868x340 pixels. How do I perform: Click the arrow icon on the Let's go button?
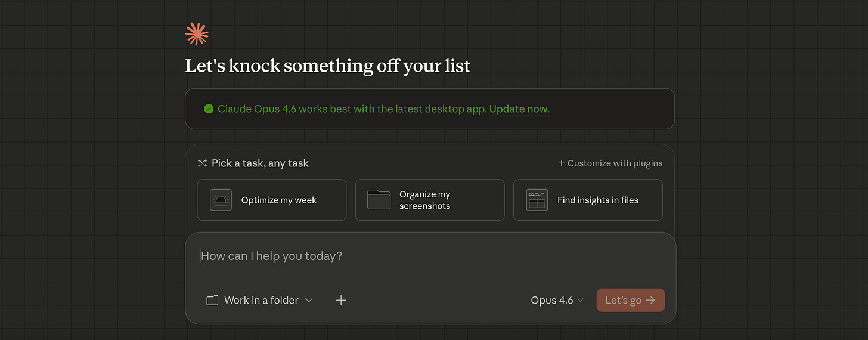650,300
